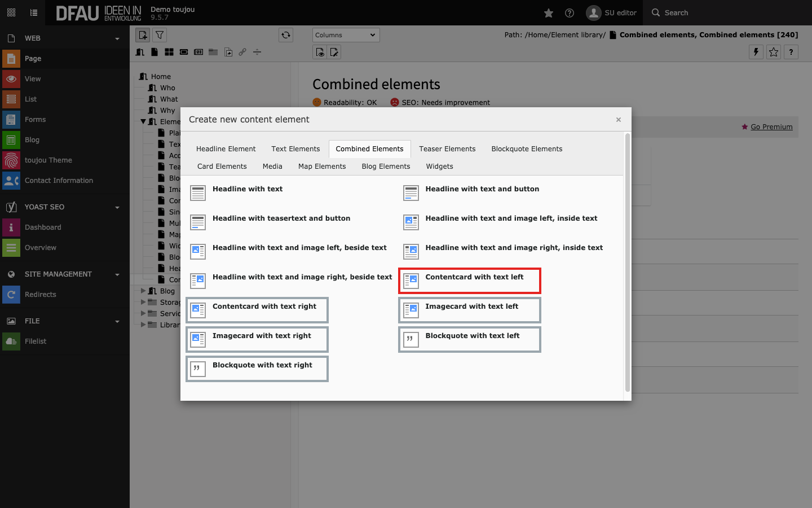
Task: Open the toujou Theme module
Action: coord(48,160)
